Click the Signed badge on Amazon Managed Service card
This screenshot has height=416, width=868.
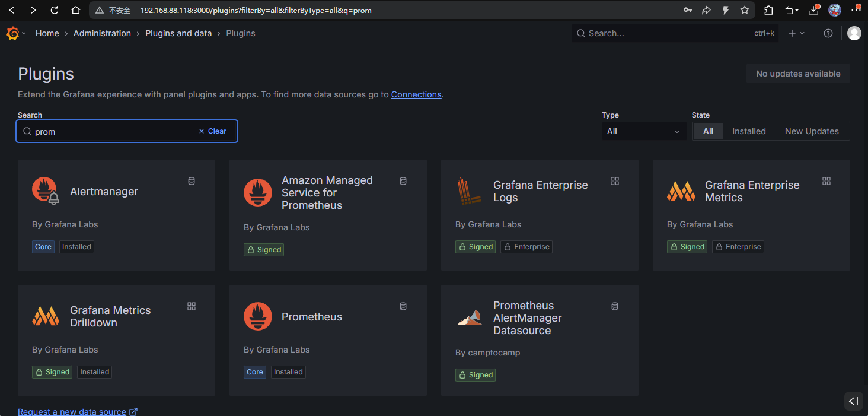click(264, 250)
